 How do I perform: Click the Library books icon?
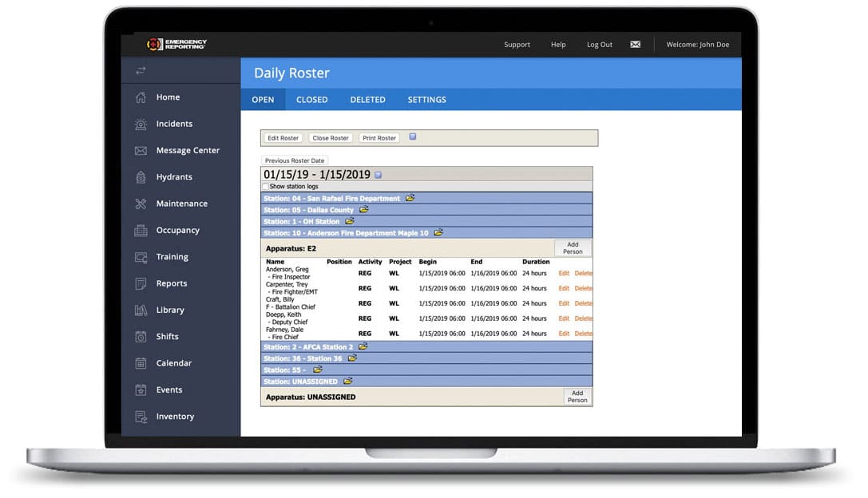[x=141, y=310]
